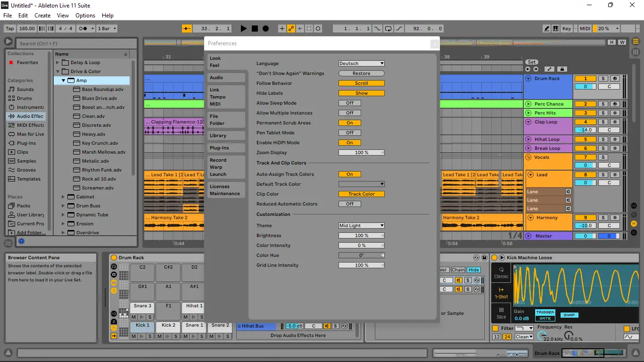This screenshot has height=362, width=644.
Task: Click the Set locator button
Action: point(532,62)
